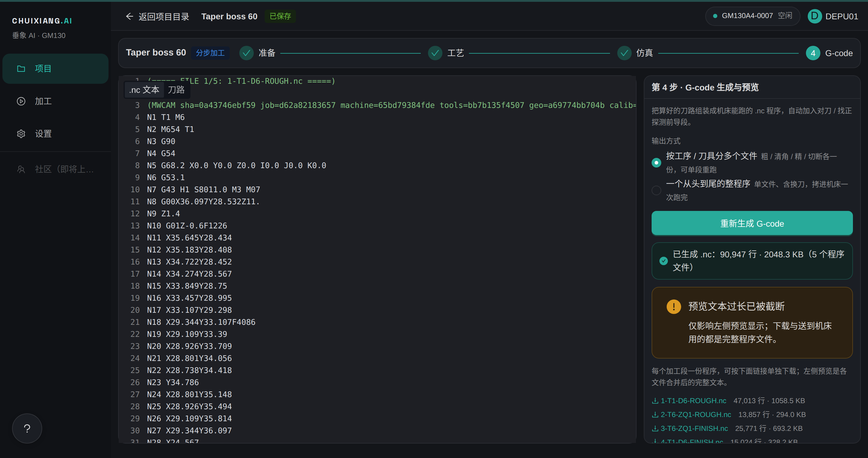Click code line N7 G43 H1 S8011.0 M3 M07

point(203,190)
